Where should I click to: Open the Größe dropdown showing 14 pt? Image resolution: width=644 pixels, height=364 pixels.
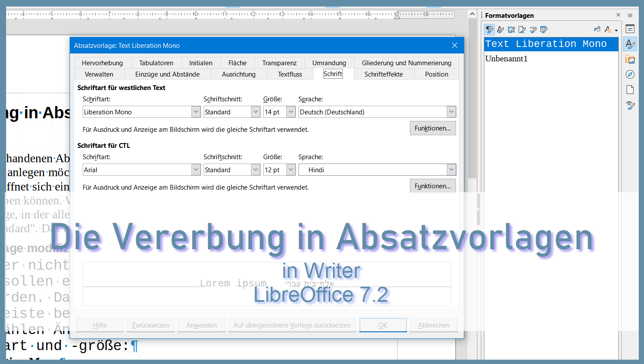(x=291, y=112)
